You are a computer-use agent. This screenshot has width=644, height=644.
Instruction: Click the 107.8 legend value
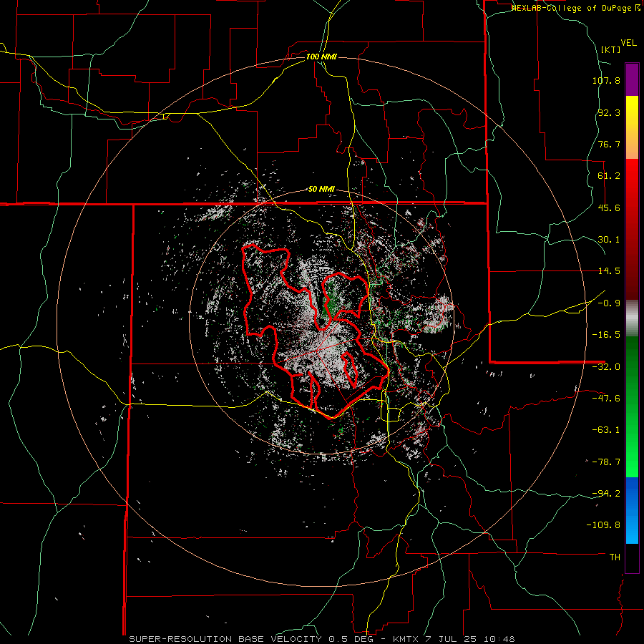(606, 80)
